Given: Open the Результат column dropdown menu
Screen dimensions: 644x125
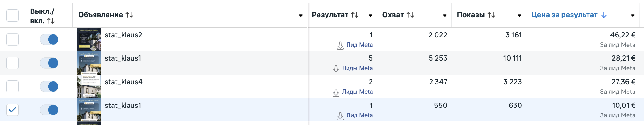Looking at the screenshot, I should pos(370,15).
